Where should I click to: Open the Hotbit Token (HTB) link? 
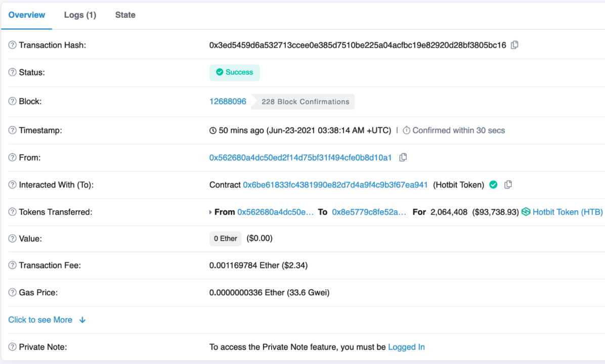(568, 212)
